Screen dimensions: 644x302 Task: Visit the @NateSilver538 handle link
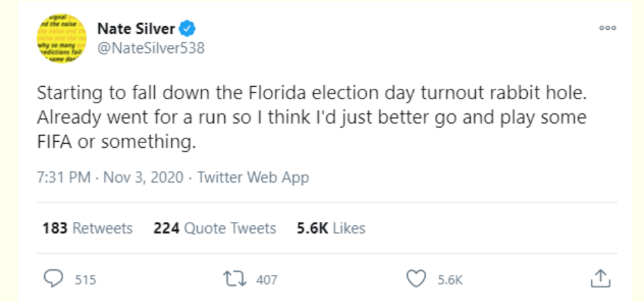(x=151, y=48)
